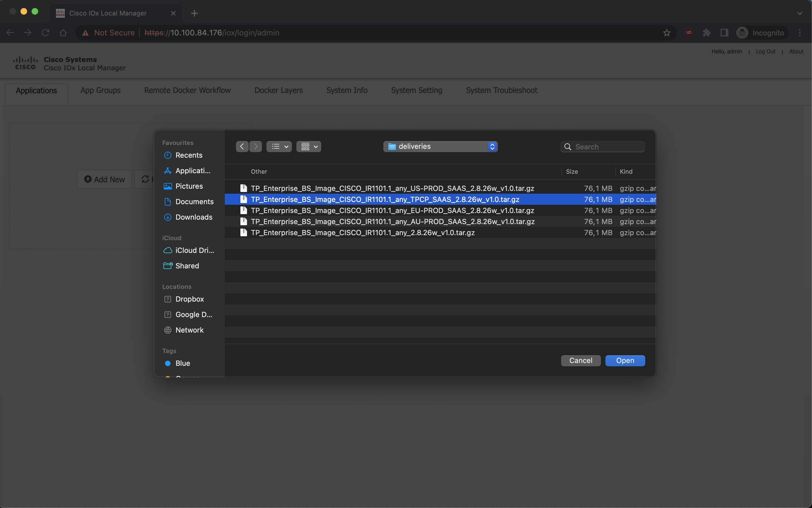The image size is (812, 508).
Task: Open the Docker Layers tab
Action: click(278, 90)
